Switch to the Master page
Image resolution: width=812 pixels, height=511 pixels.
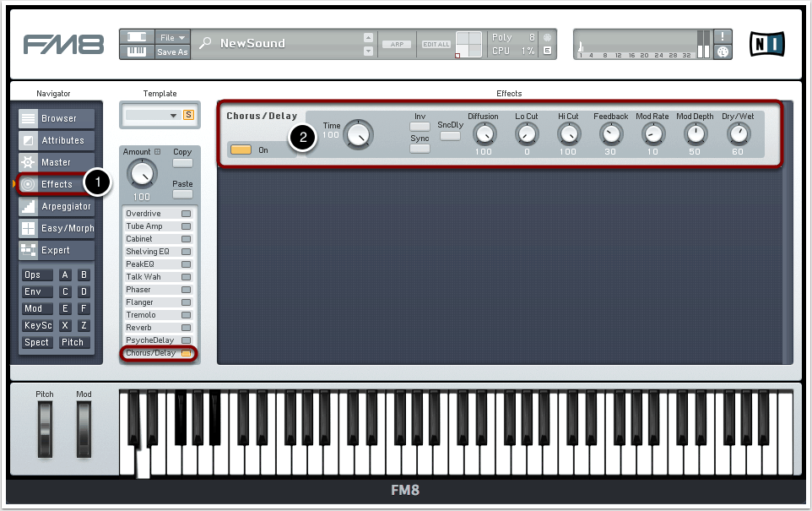[x=57, y=162]
